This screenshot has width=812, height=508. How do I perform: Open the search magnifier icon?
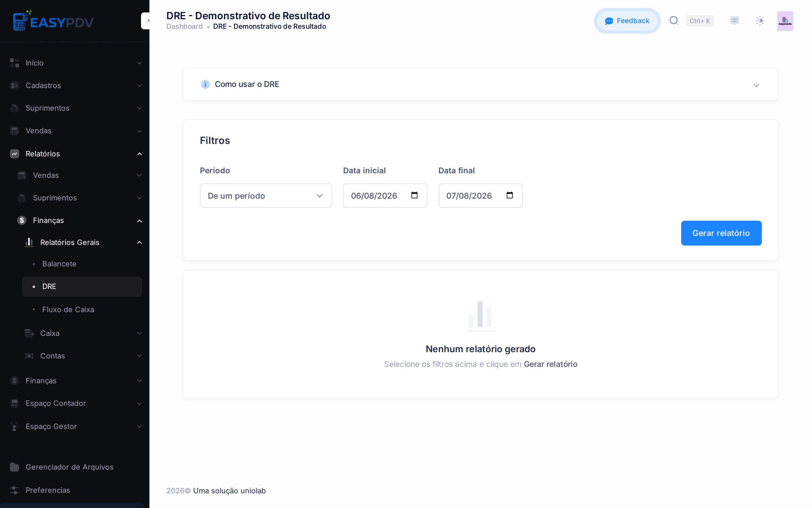(674, 21)
